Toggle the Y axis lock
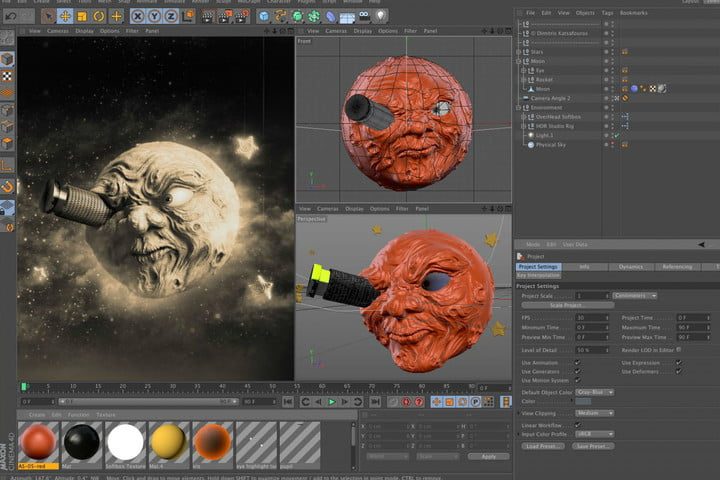Viewport: 720px width, 480px height. (x=154, y=17)
